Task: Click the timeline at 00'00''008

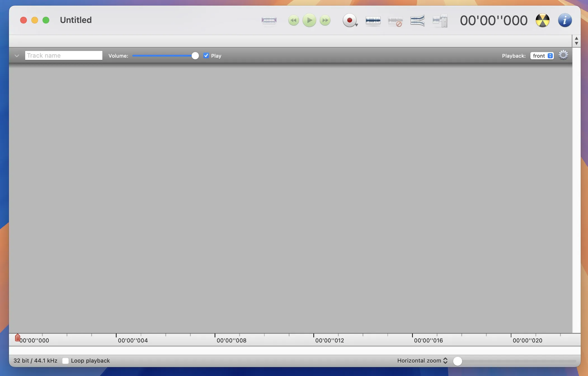Action: coord(231,340)
